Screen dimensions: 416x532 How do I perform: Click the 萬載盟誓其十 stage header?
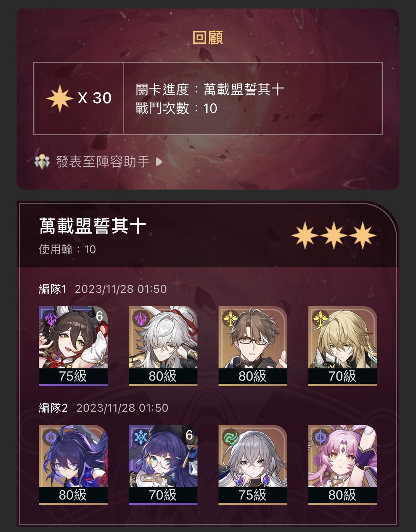click(92, 226)
